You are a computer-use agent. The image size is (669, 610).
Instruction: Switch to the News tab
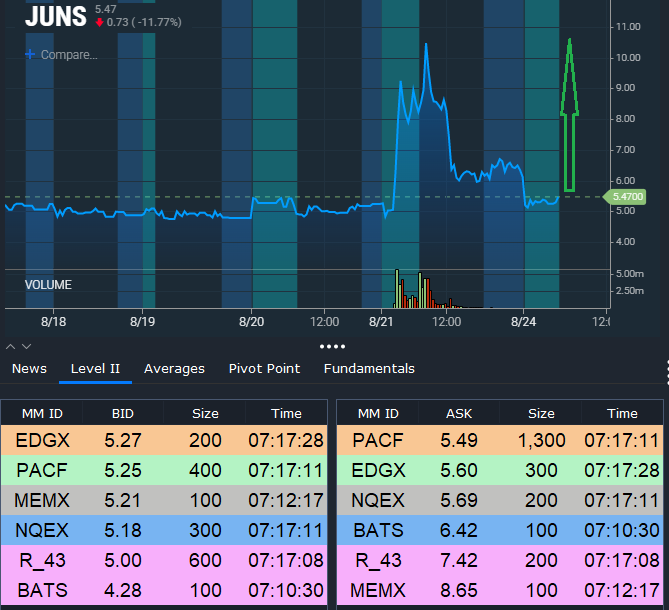tap(29, 369)
